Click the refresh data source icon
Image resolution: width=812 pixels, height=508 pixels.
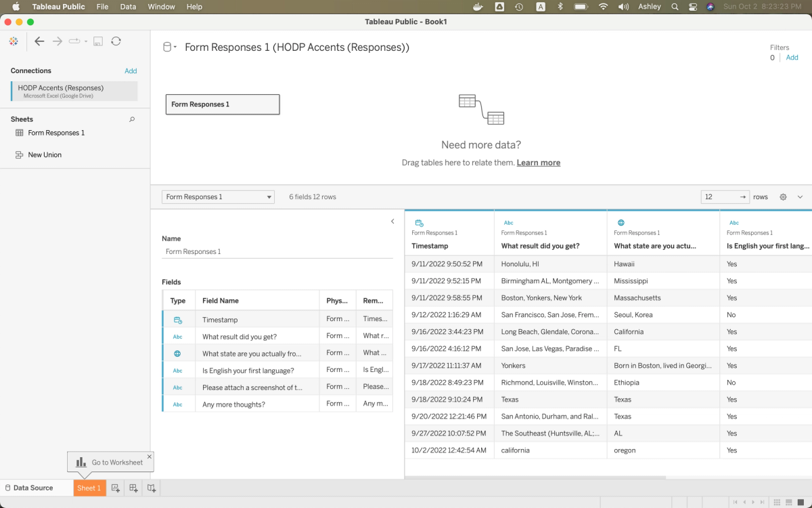tap(116, 41)
